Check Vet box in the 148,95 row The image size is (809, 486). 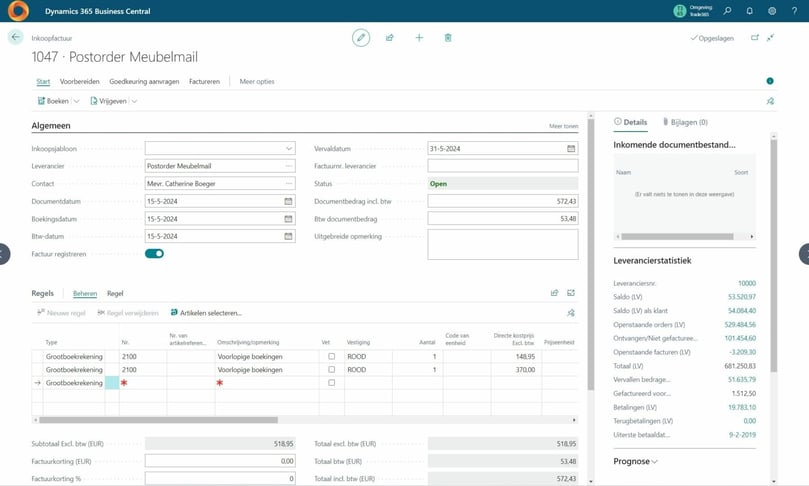(x=332, y=357)
